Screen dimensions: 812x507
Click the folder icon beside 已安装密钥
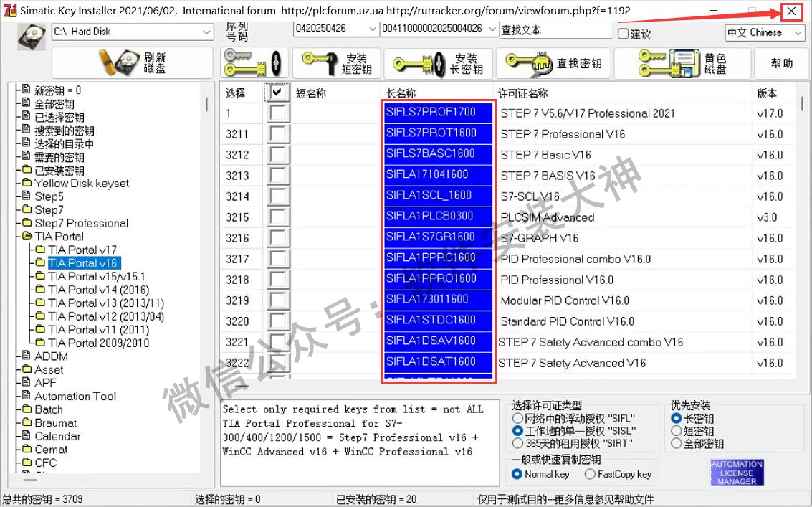tap(27, 169)
